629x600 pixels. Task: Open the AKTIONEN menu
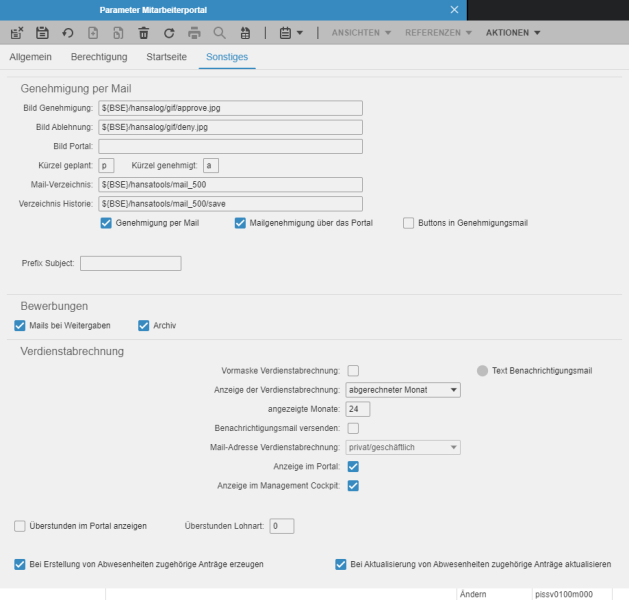[x=513, y=33]
